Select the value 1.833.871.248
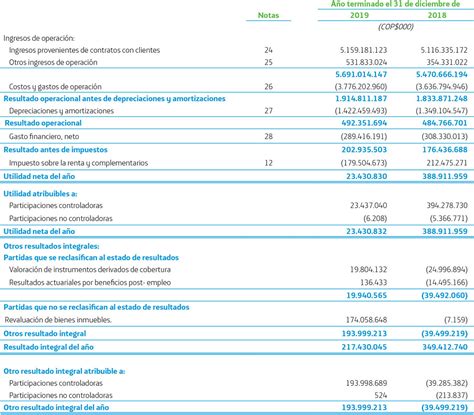The width and height of the screenshot is (474, 415). pyautogui.click(x=442, y=99)
